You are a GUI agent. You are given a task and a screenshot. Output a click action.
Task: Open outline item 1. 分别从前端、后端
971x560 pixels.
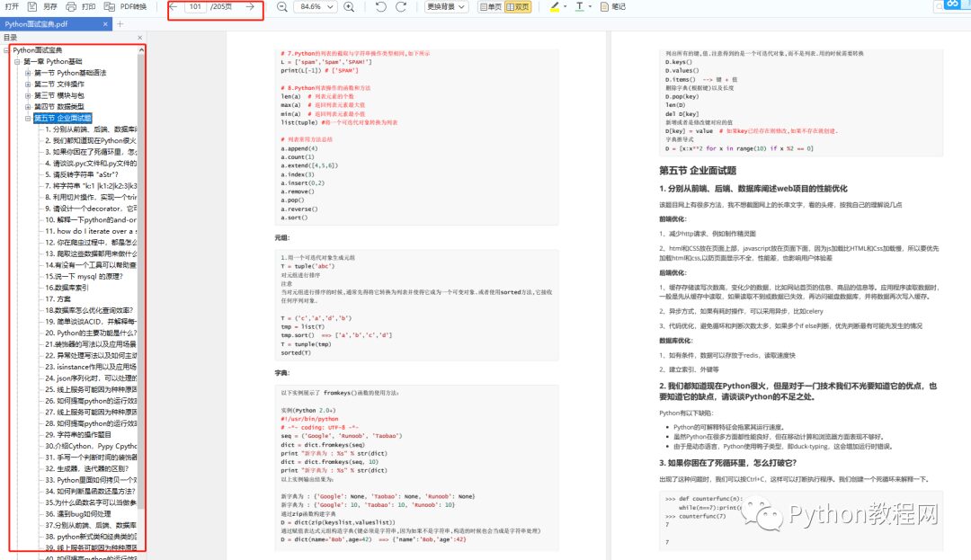tap(91, 129)
